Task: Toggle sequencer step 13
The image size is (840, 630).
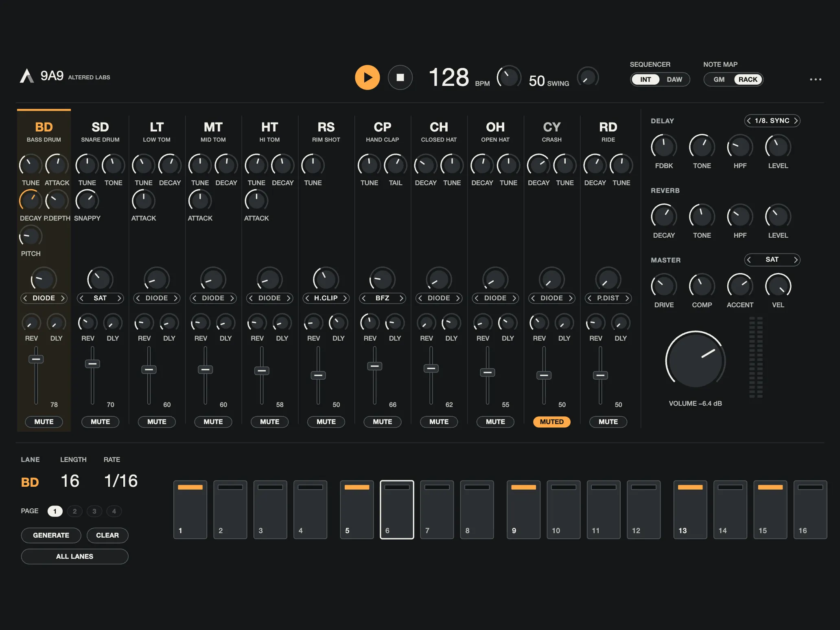Action: click(x=690, y=510)
